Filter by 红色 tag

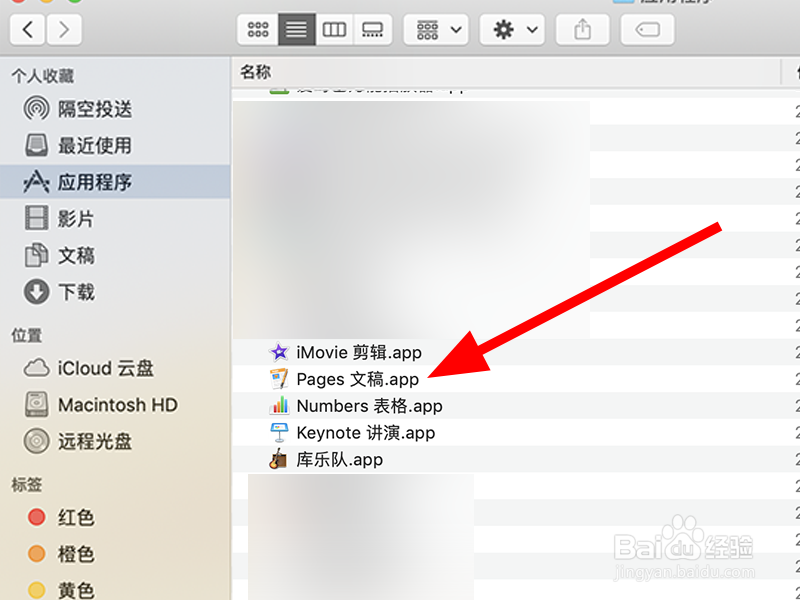[x=115, y=517]
